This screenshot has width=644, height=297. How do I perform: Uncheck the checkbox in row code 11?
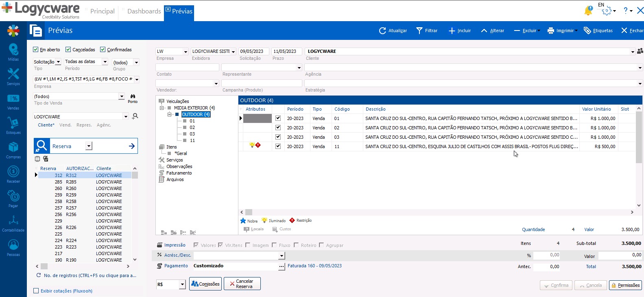click(x=278, y=146)
